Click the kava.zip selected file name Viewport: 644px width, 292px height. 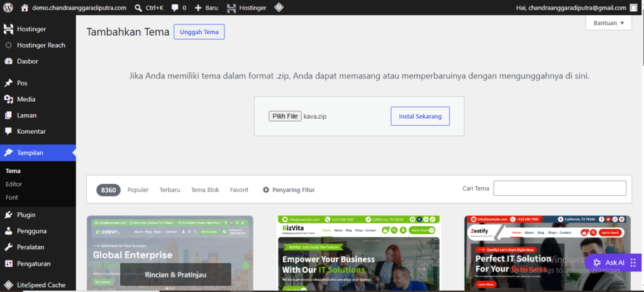point(315,116)
